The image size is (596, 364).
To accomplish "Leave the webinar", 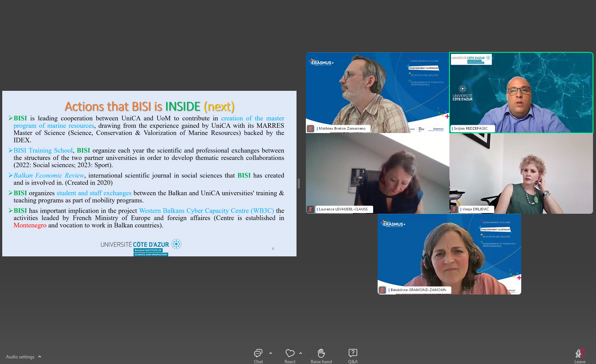I will pyautogui.click(x=580, y=356).
